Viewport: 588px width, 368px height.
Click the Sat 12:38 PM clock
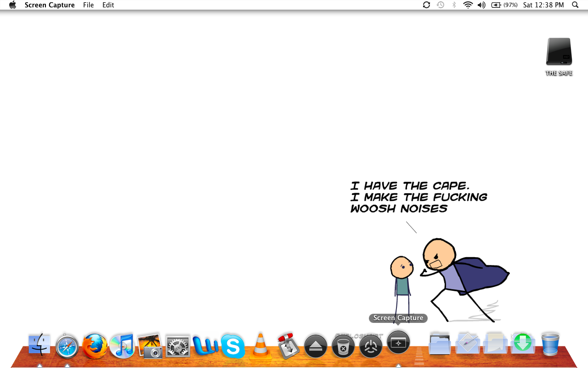[543, 5]
